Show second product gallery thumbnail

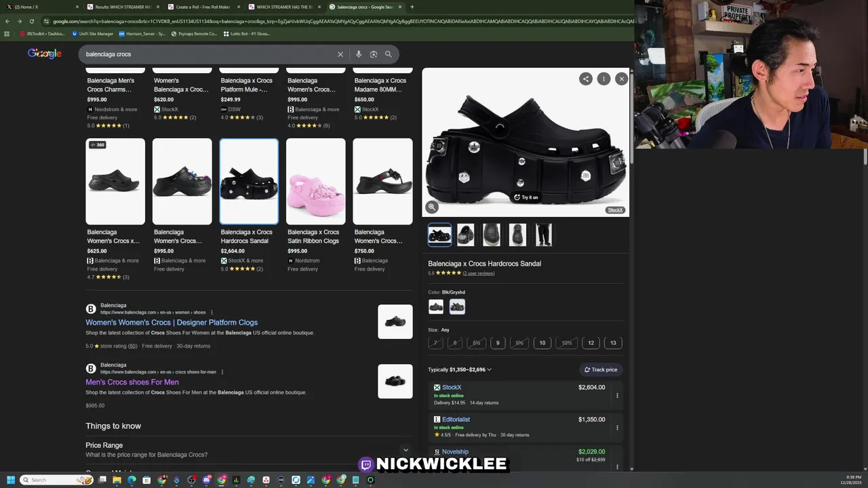(465, 235)
